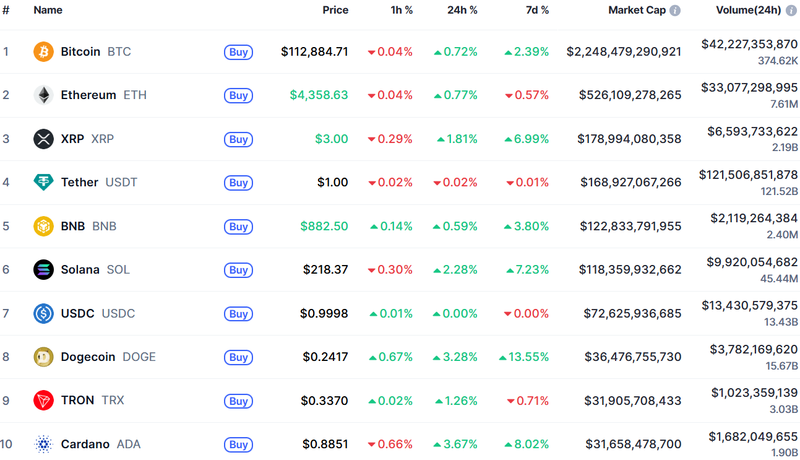Show Market Cap info tooltip icon
Image resolution: width=800 pixels, height=460 pixels.
(675, 10)
